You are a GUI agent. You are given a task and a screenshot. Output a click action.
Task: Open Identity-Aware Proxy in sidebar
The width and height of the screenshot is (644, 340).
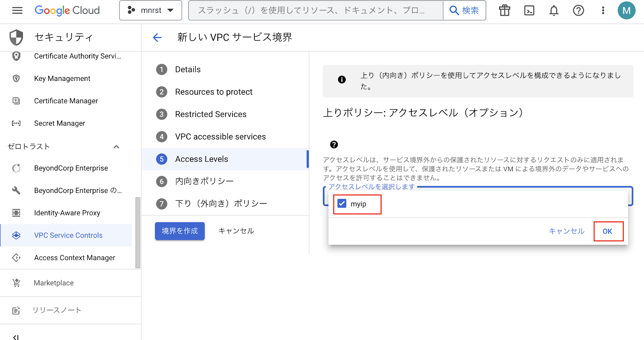click(x=67, y=213)
